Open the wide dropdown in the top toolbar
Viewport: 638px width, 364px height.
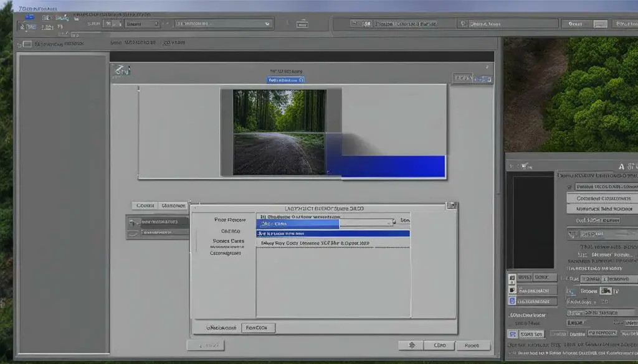pos(224,24)
